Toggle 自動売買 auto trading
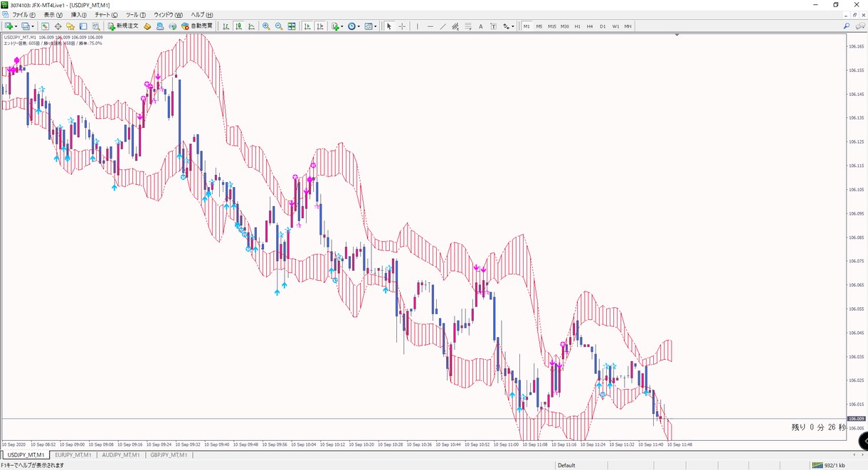Image resolution: width=868 pixels, height=470 pixels. (x=197, y=26)
